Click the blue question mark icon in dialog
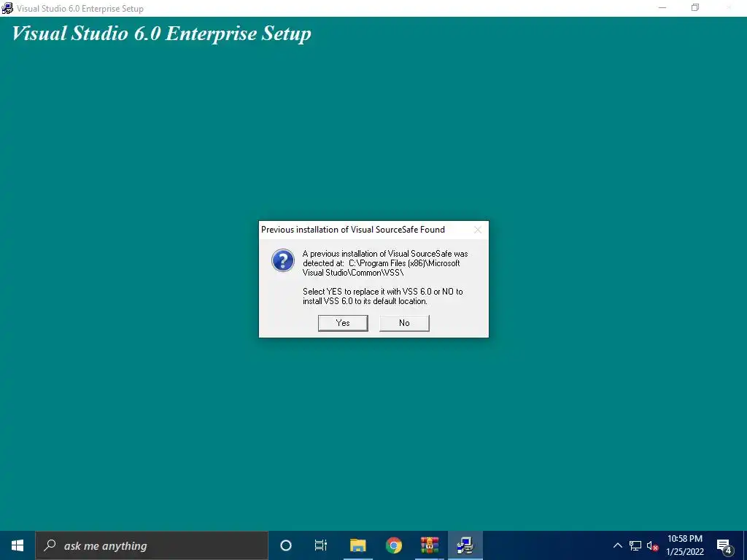Screen dimensions: 747x560 [x=283, y=260]
